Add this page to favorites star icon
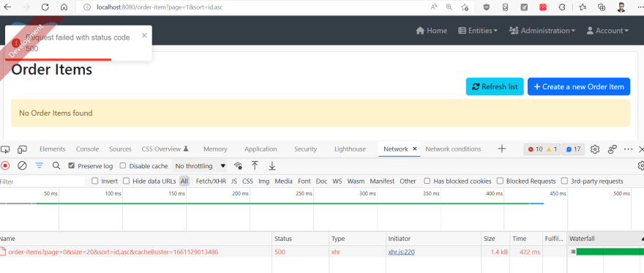The width and height of the screenshot is (644, 273). 465,7
